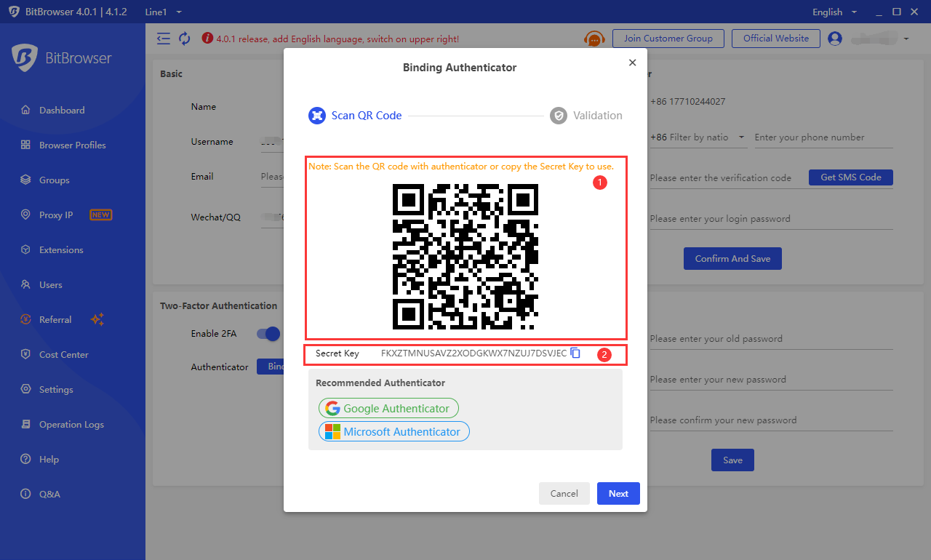931x560 pixels.
Task: Open Operation Logs in sidebar
Action: coord(71,424)
